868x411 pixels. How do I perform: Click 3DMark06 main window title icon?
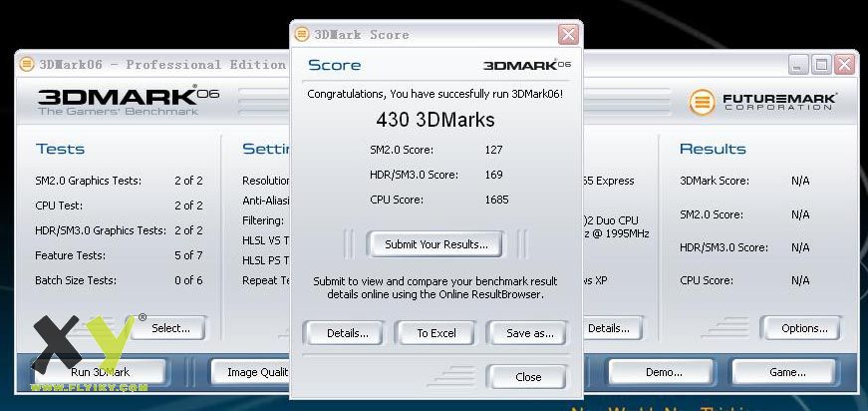27,64
